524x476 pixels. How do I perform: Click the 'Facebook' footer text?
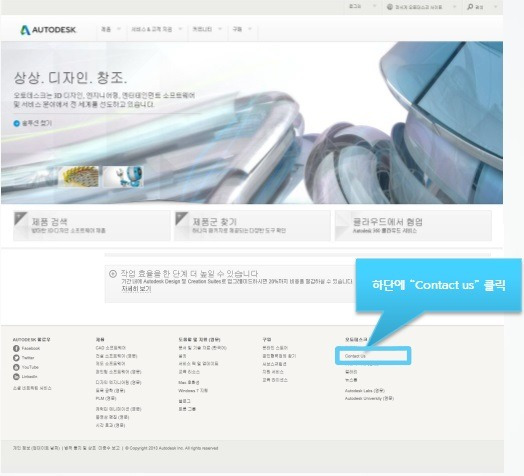30,348
